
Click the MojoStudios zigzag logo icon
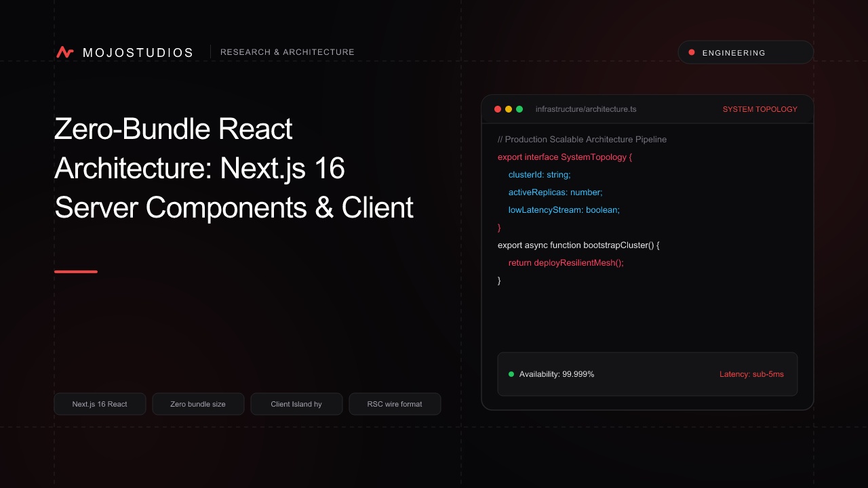pyautogui.click(x=65, y=52)
